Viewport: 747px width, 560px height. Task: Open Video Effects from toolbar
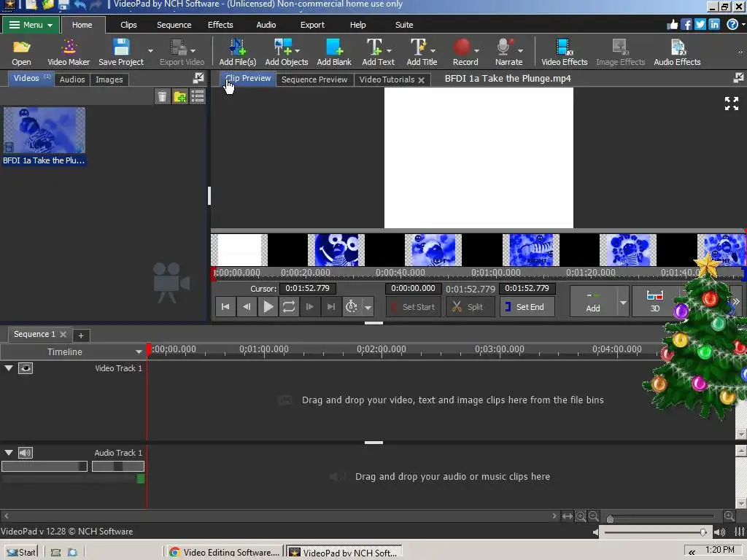coord(565,52)
